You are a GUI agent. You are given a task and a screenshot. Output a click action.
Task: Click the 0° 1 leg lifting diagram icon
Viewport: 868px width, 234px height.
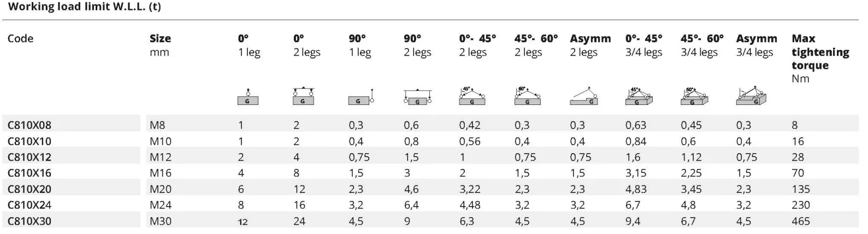(248, 96)
